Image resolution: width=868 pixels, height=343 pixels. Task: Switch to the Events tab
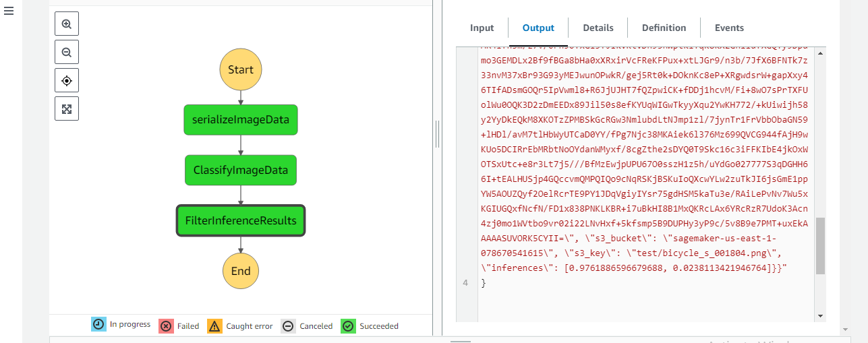(729, 28)
